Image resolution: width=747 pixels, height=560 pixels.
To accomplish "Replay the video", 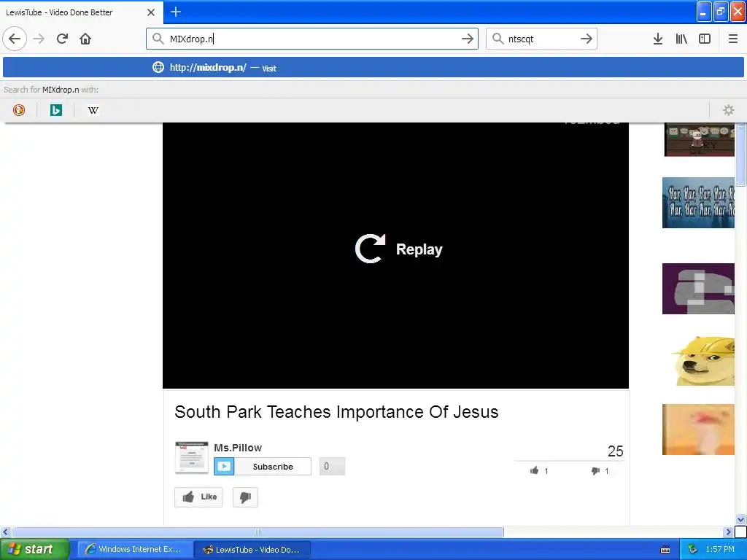I will (399, 249).
